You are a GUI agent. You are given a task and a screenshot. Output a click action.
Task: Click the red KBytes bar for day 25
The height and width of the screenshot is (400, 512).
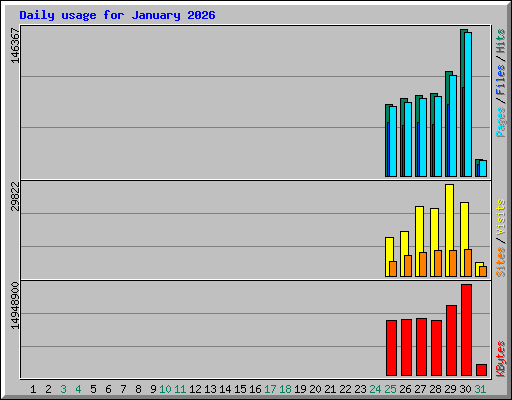click(391, 348)
